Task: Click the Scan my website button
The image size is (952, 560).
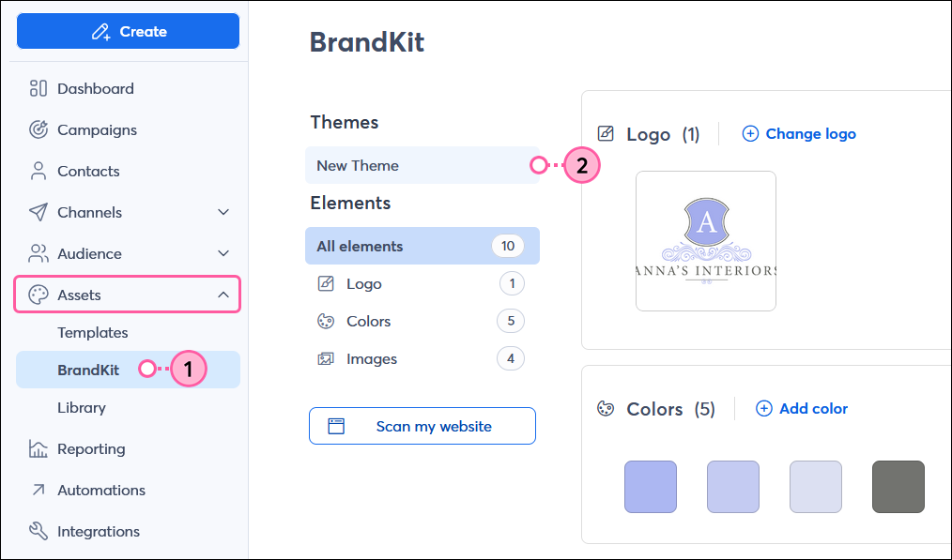Action: tap(422, 426)
